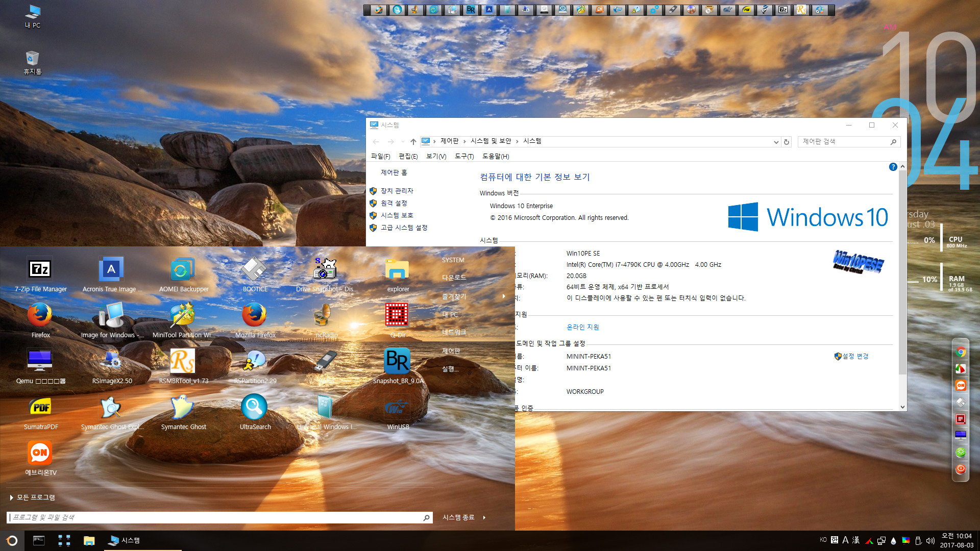Click 설정 변경 link

pos(855,356)
